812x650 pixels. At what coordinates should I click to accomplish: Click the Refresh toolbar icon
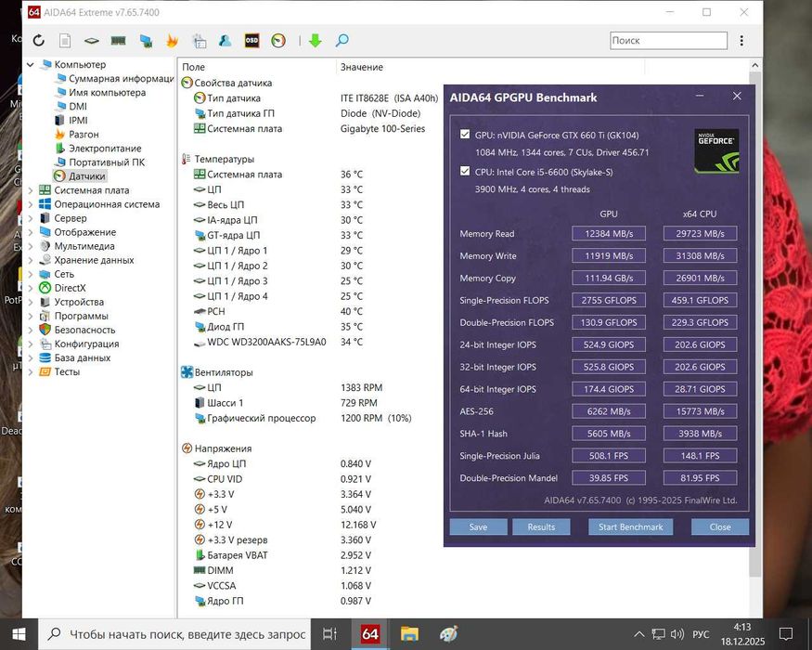tap(39, 41)
